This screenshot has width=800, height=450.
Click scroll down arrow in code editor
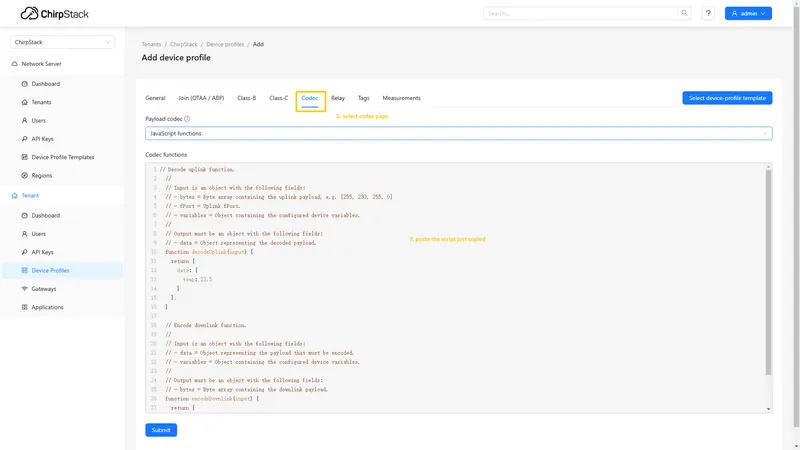coord(768,409)
